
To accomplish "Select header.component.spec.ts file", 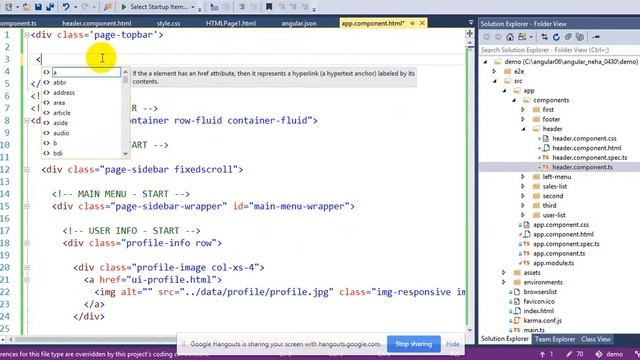I will [x=589, y=158].
